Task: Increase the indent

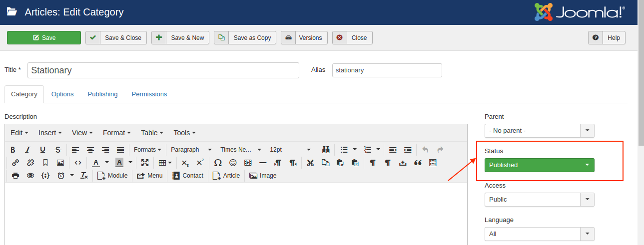Action: click(x=408, y=150)
